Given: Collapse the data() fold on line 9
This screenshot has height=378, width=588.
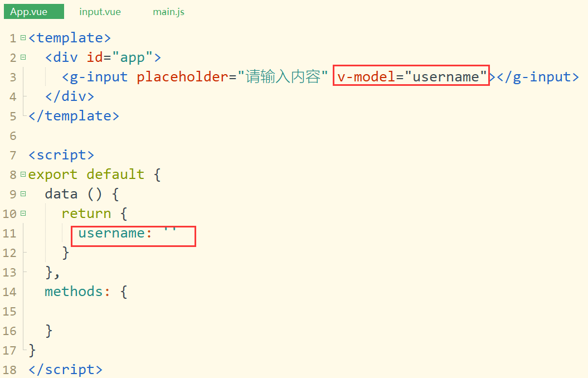Looking at the screenshot, I should 23,193.
